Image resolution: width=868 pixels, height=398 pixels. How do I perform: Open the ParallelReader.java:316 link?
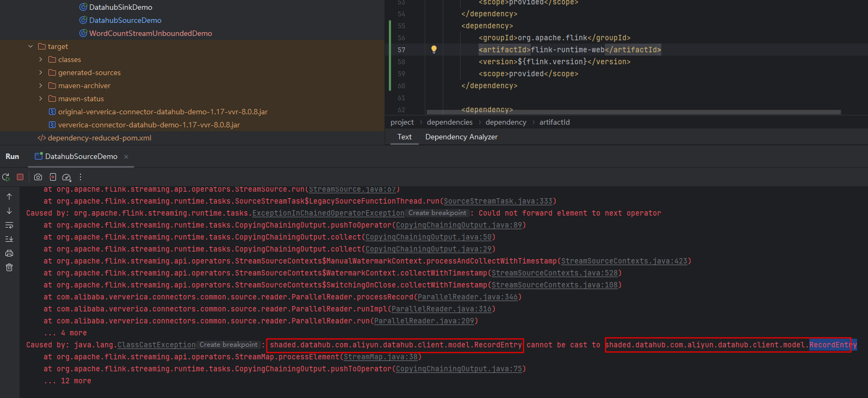442,309
